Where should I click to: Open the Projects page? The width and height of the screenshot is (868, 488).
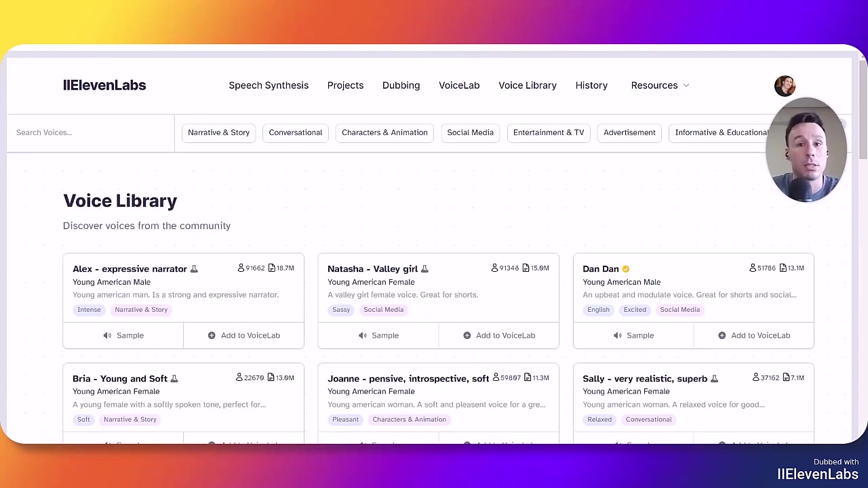(345, 85)
